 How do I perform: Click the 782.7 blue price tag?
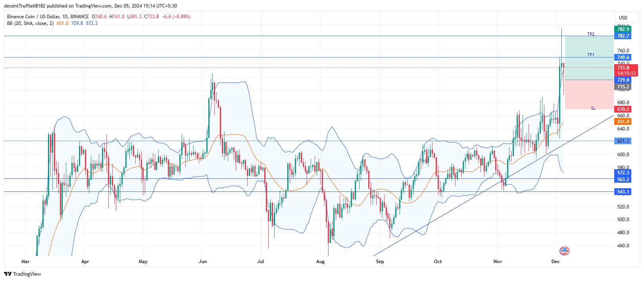(x=623, y=36)
